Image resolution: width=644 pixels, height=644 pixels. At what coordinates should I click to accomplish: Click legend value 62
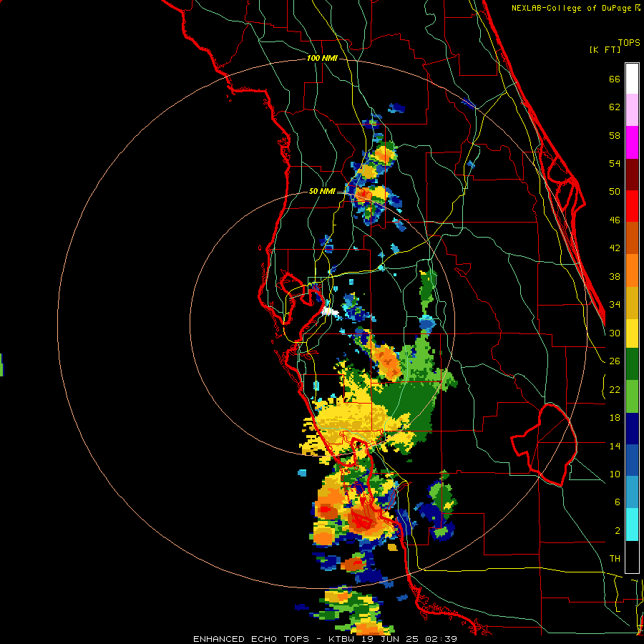click(615, 107)
